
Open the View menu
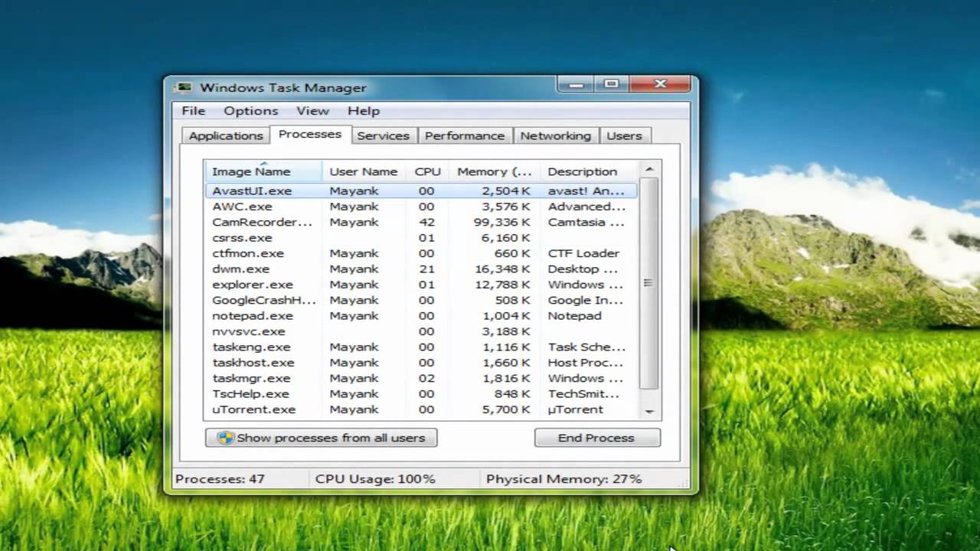click(312, 111)
